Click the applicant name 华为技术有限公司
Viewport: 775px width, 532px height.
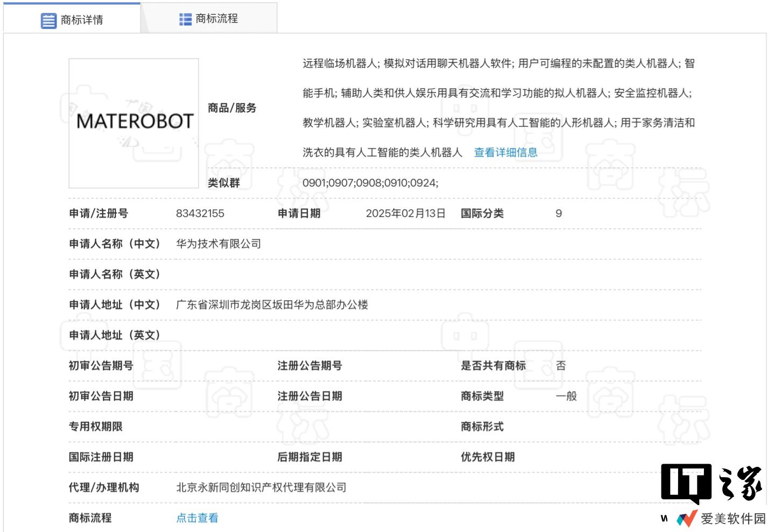(218, 244)
